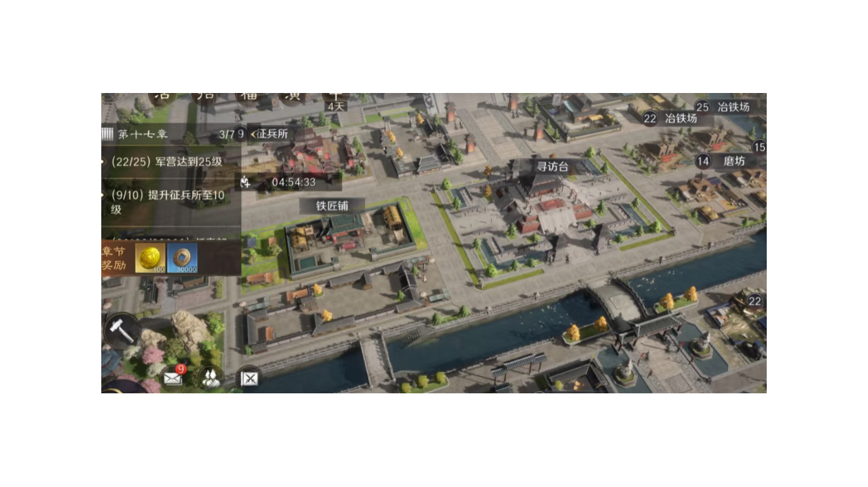Tap the gold coin chapter reward
Screen dimensions: 868x487
tap(149, 258)
